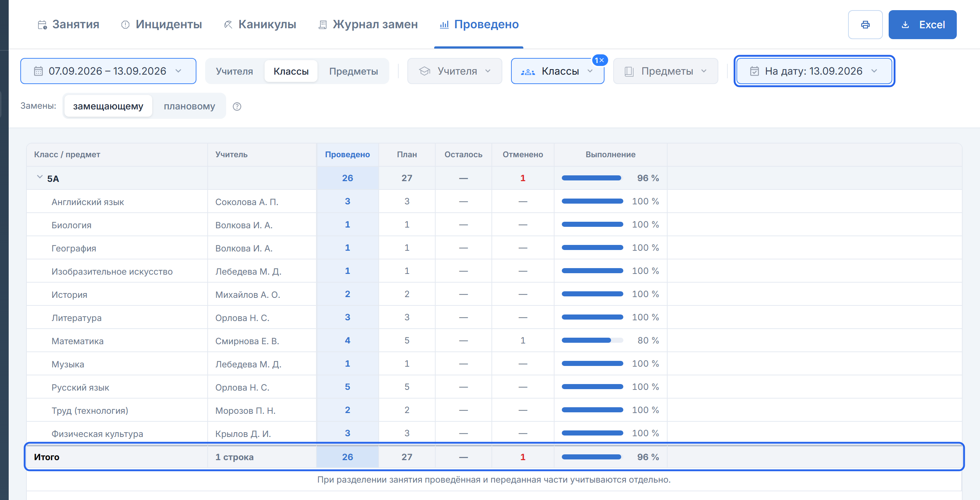Viewport: 980px width, 500px height.
Task: Click the clear badge on Классы filter
Action: pyautogui.click(x=599, y=60)
